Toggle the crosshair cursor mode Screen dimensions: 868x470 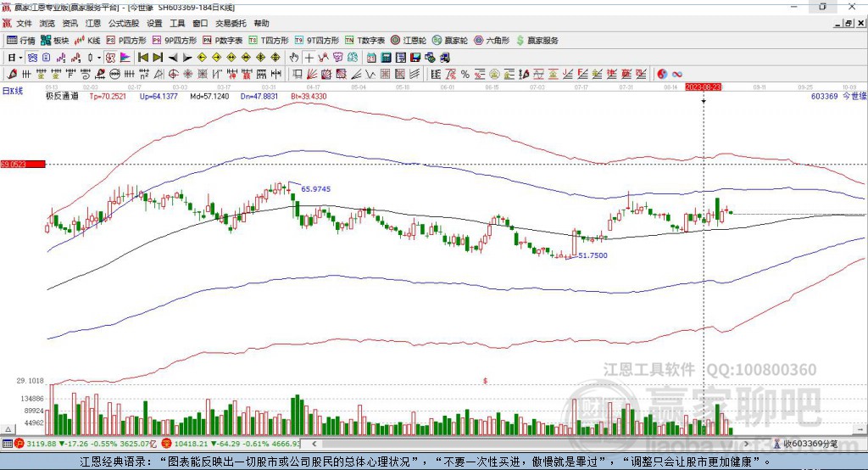click(309, 58)
